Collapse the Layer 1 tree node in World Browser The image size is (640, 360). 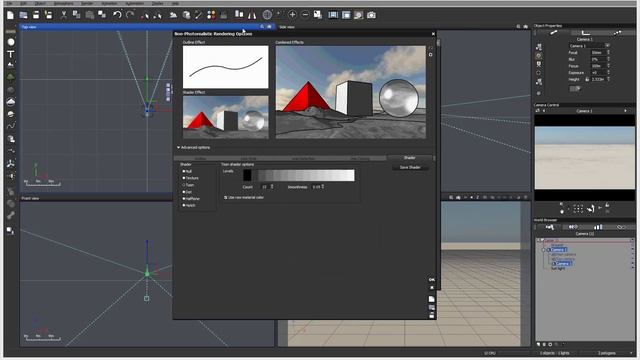pos(539,240)
